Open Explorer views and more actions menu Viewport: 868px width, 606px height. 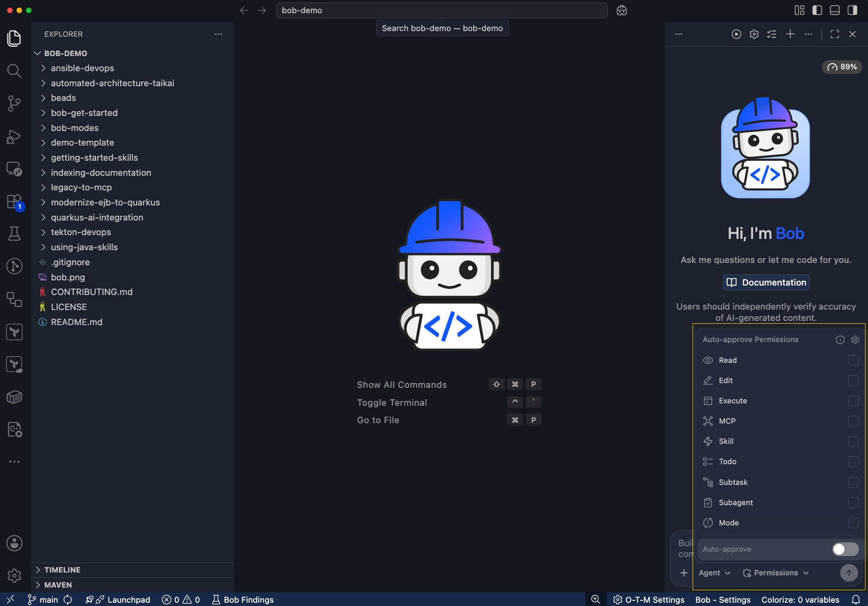219,34
